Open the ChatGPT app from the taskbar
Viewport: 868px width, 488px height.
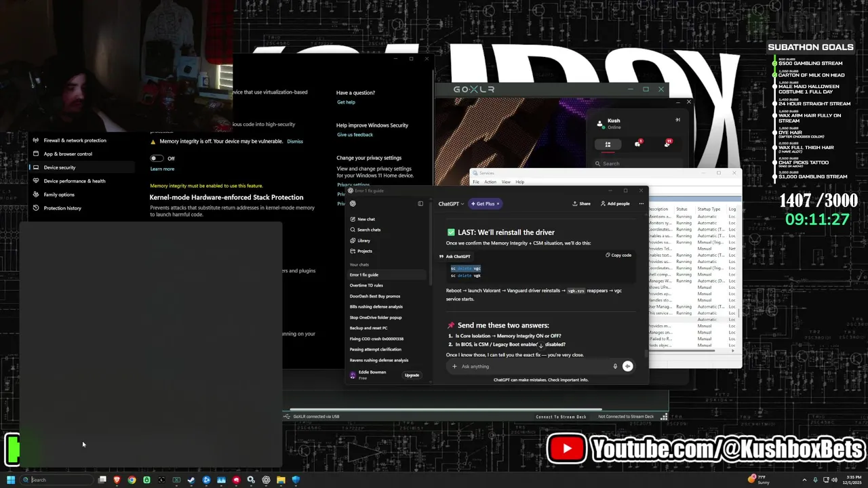[266, 480]
